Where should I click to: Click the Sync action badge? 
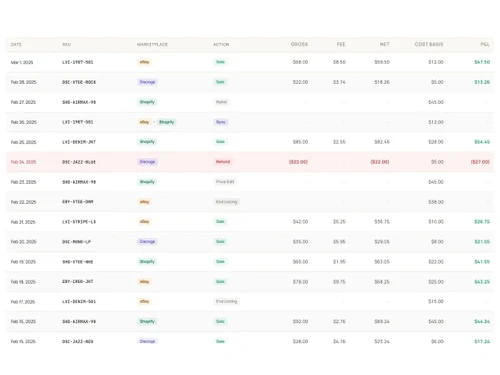coord(221,122)
